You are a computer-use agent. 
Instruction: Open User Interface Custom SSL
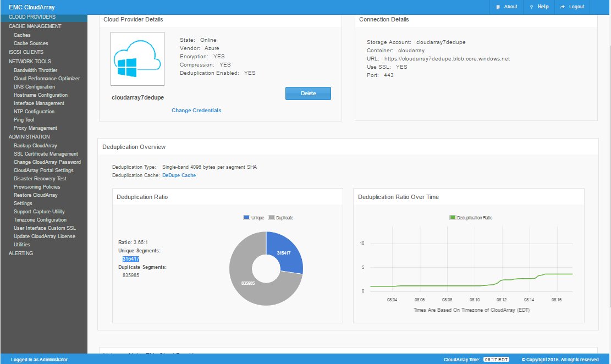[x=45, y=228]
